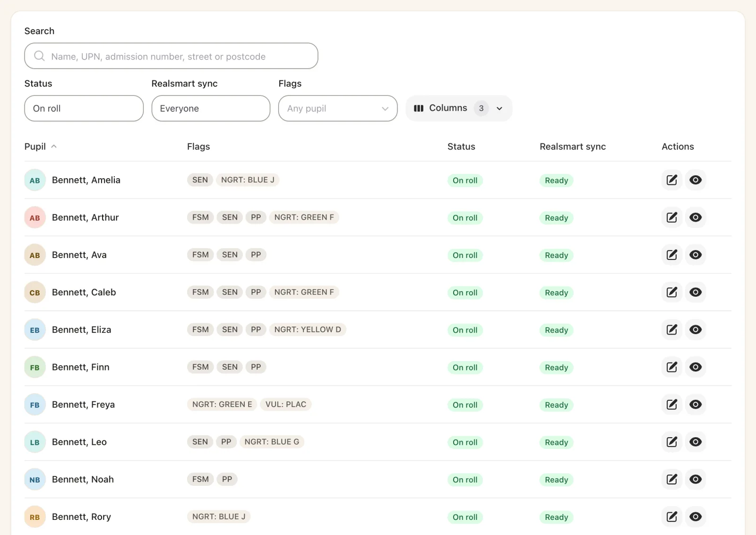Click Bennett, Freya's NGRT: GREEN E flag

(x=222, y=405)
